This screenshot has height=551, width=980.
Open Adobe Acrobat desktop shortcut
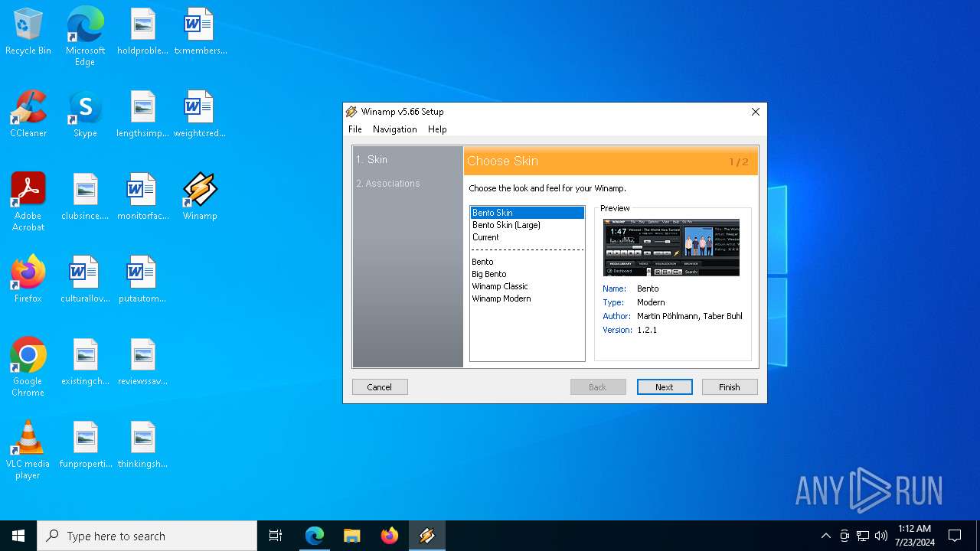coord(28,202)
